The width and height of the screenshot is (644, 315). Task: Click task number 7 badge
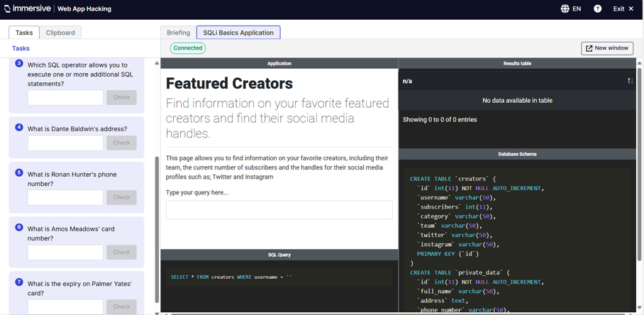click(19, 282)
